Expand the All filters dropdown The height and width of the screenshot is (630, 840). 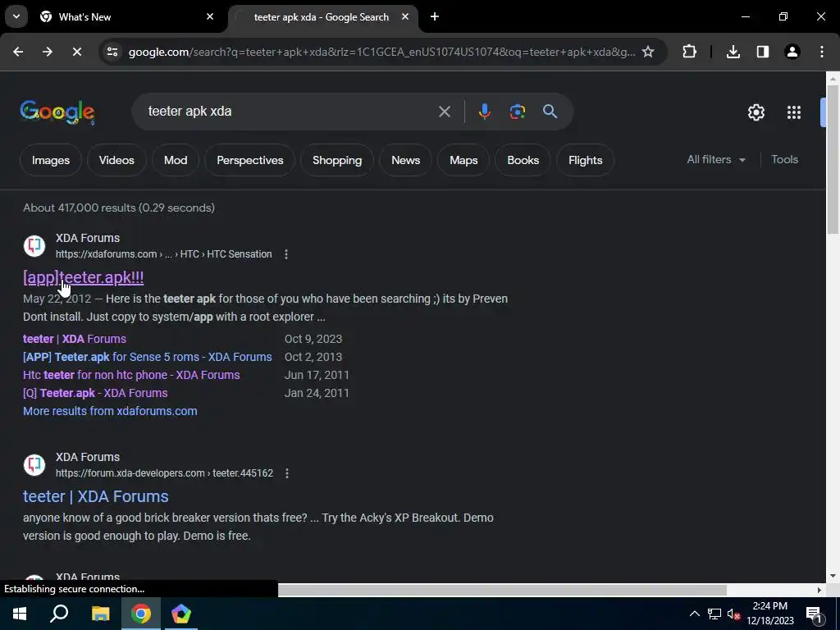pos(716,160)
